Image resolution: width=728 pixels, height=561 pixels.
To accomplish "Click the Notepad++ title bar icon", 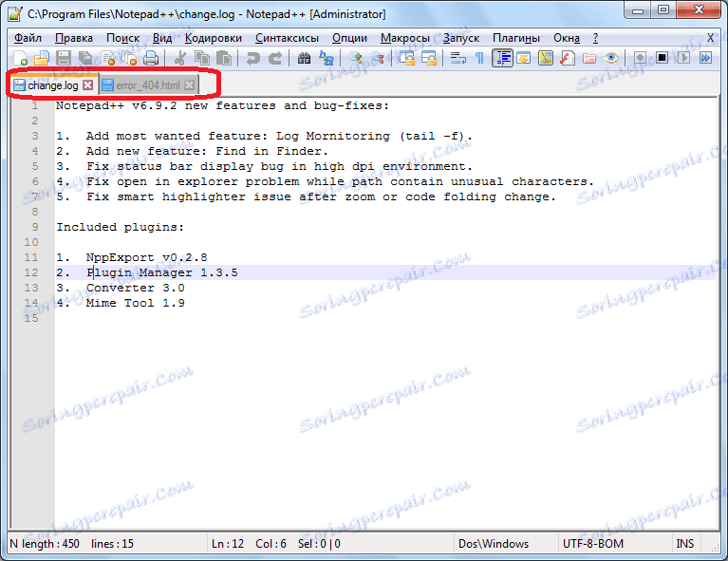I will (14, 14).
